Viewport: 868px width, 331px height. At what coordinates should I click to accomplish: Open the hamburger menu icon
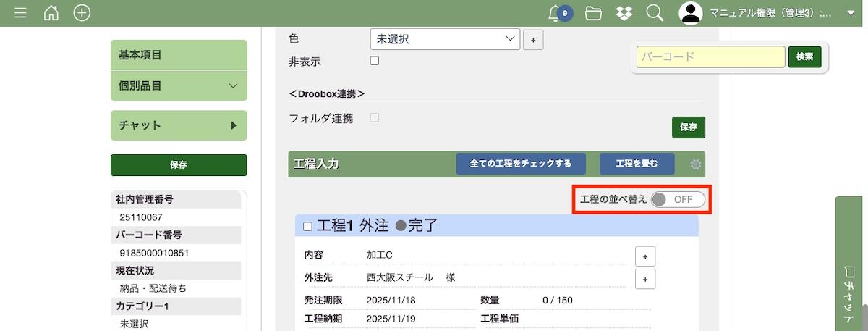[20, 13]
